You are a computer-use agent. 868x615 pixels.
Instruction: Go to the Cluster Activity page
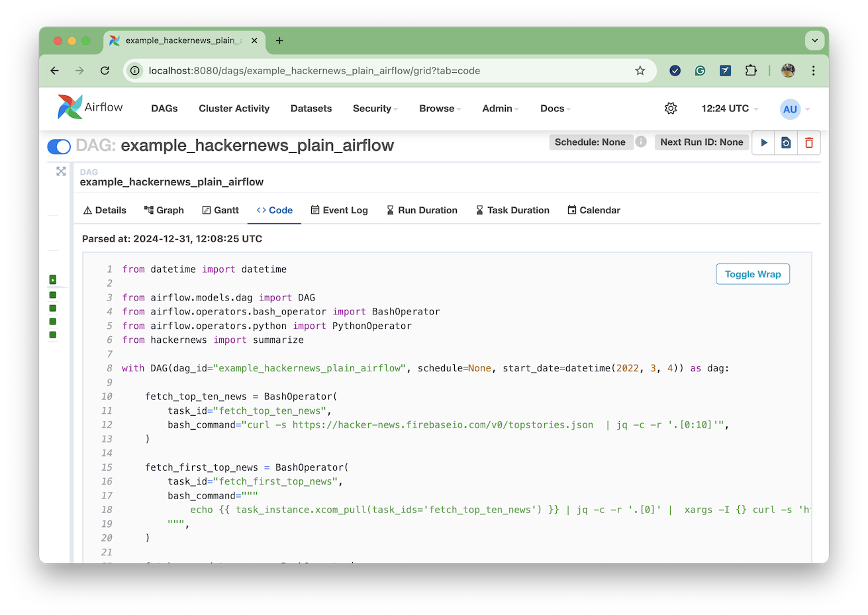[234, 109]
